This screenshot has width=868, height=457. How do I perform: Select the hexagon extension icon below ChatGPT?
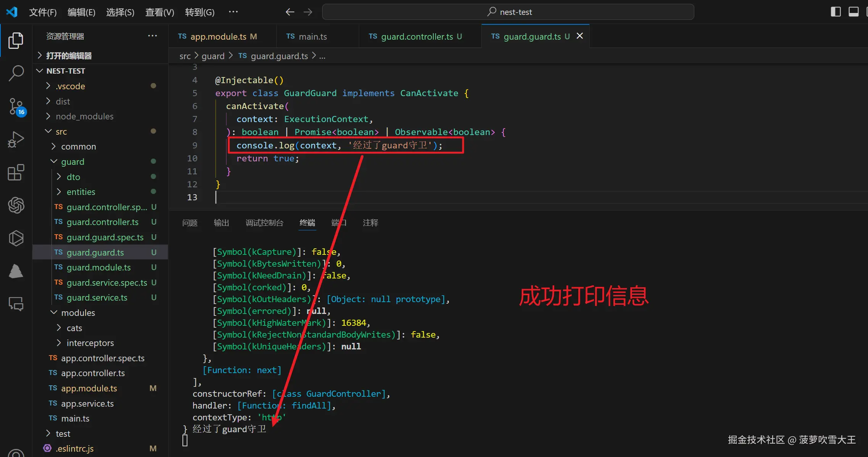point(16,238)
